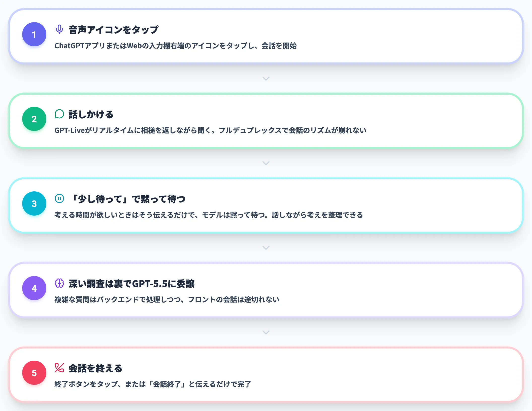Click the phone-off icon beside 会話を終える
Image resolution: width=532 pixels, height=411 pixels.
(59, 368)
